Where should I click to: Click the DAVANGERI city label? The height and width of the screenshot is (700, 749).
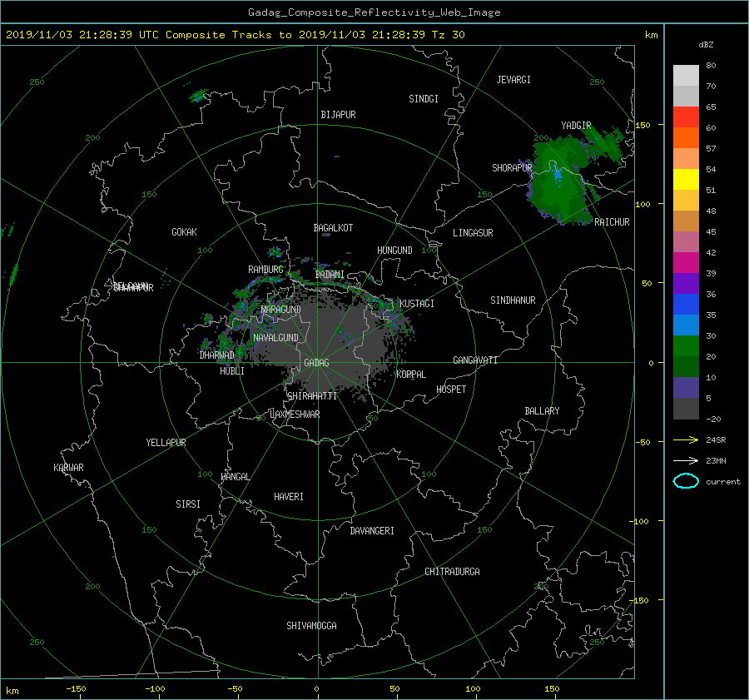[372, 531]
